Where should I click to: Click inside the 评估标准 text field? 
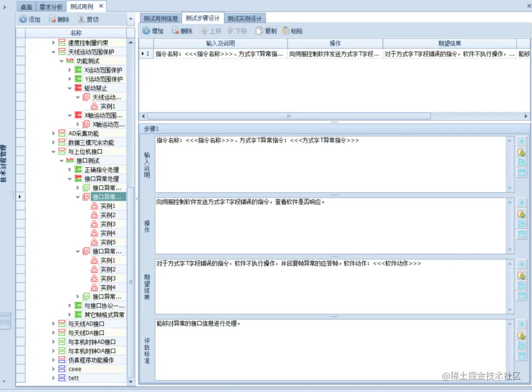pos(332,350)
